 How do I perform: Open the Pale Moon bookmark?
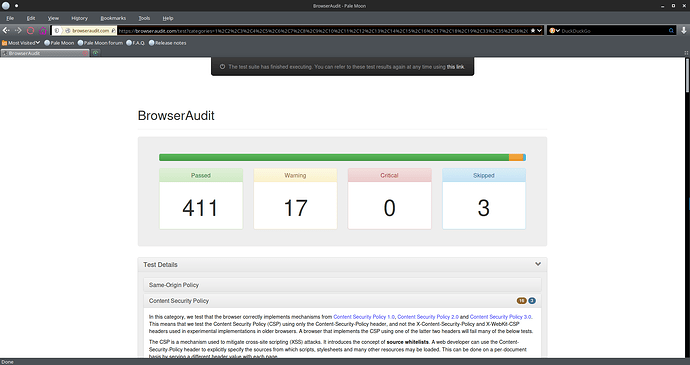pos(59,43)
